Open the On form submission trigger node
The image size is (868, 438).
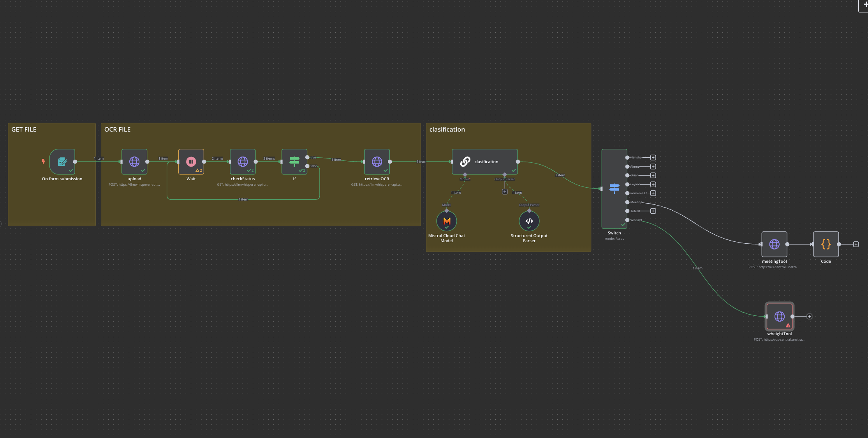point(62,162)
